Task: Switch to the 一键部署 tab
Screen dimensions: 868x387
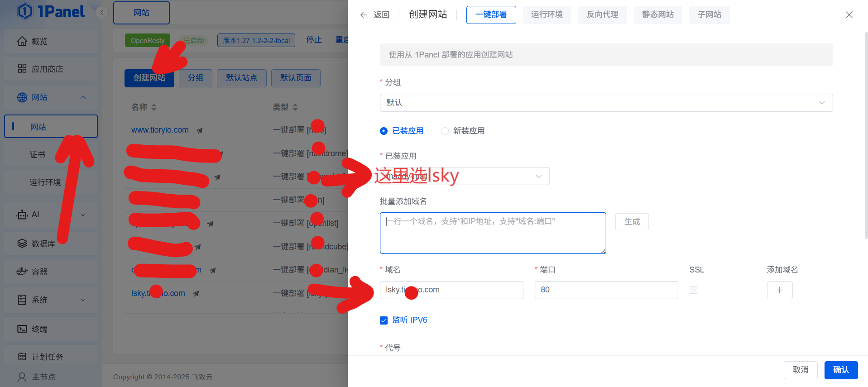Action: tap(491, 15)
